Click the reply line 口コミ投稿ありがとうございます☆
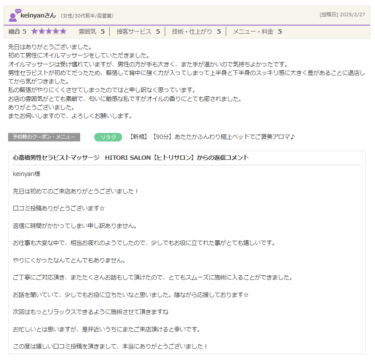 [59, 208]
